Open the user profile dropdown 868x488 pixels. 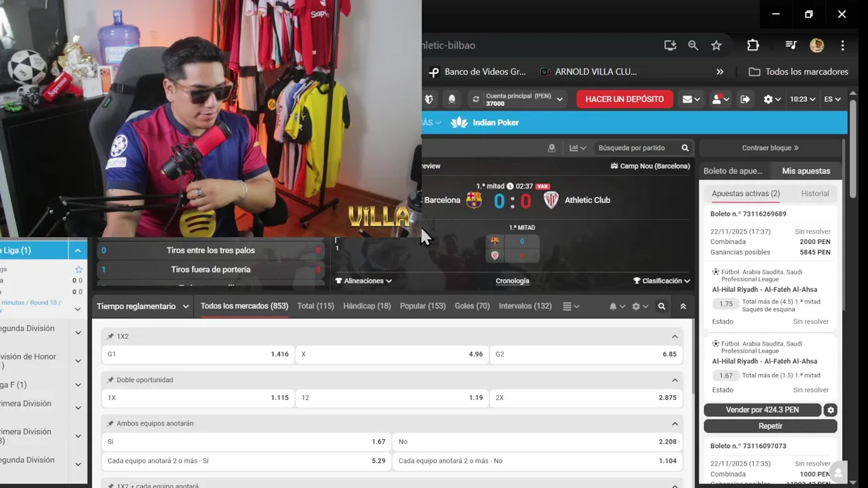720,99
